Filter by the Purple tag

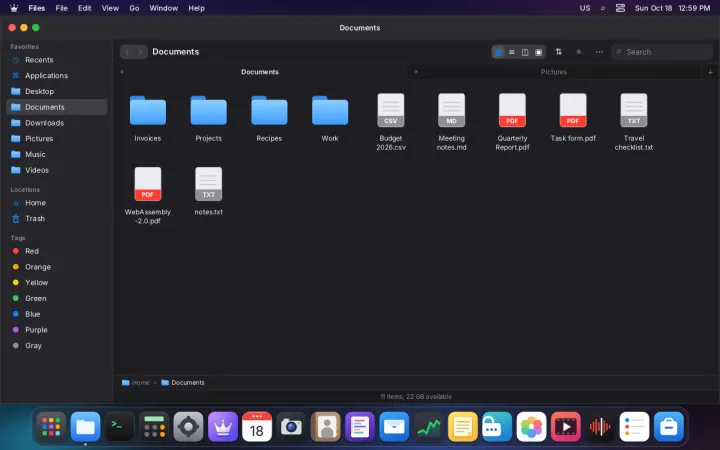coord(56,330)
